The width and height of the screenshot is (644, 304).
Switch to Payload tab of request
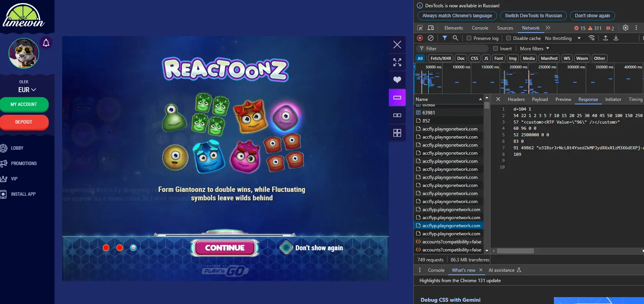coord(540,99)
